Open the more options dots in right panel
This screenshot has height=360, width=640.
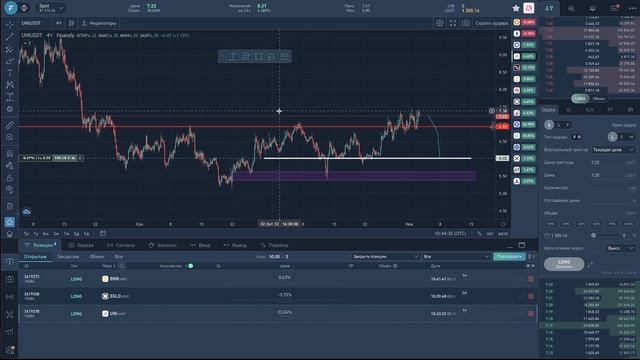pos(633,8)
